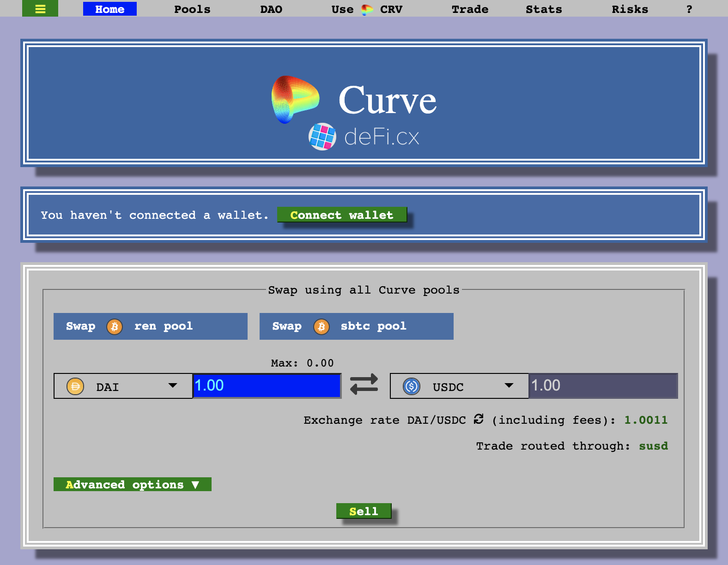Click the Curve title text
The height and width of the screenshot is (565, 728).
(387, 100)
